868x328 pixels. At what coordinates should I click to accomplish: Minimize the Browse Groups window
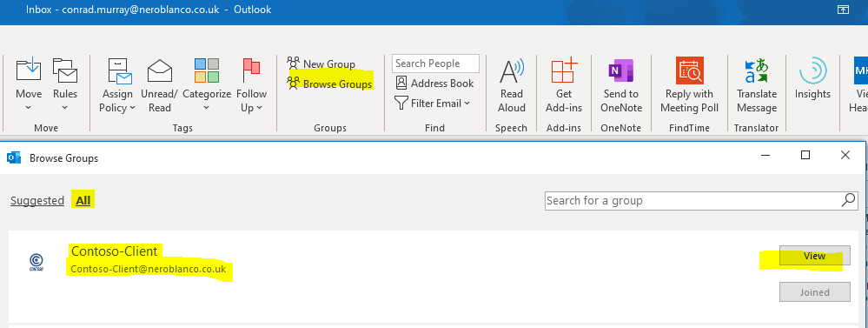click(765, 156)
